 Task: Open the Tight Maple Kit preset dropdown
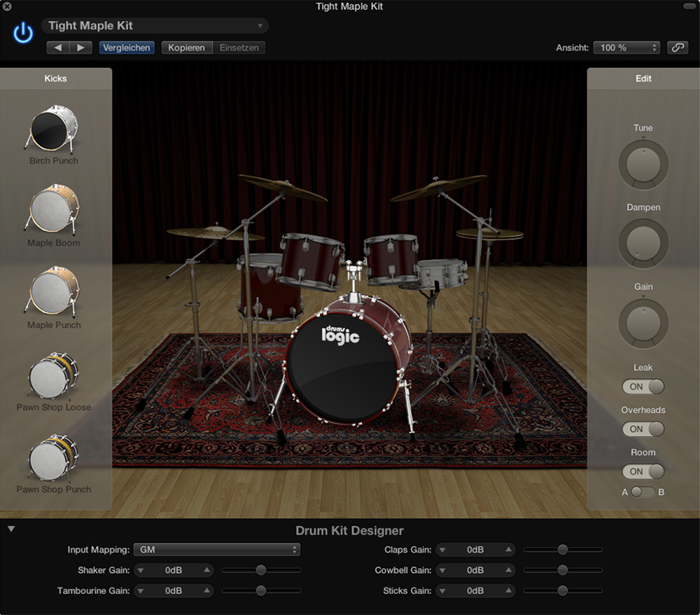click(155, 26)
